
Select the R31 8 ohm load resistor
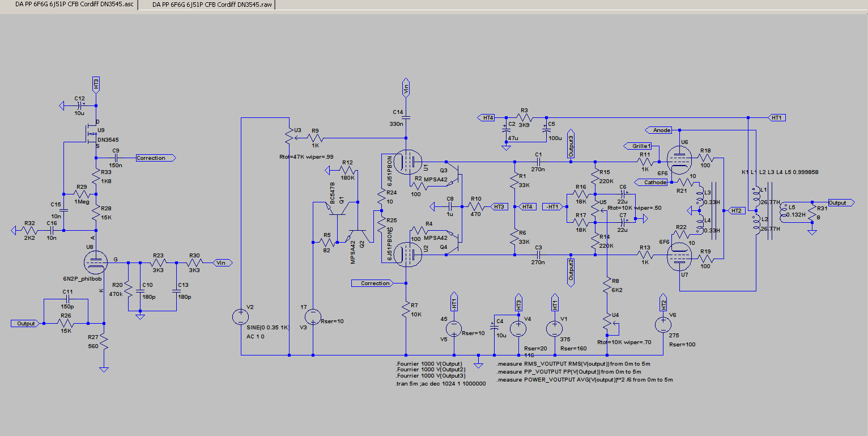[811, 213]
